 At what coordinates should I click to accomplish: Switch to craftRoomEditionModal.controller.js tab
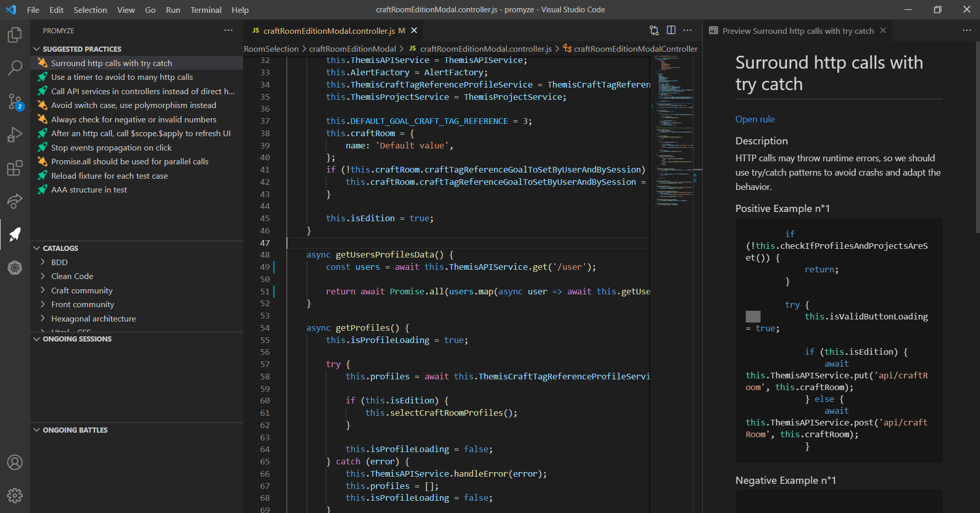point(329,31)
